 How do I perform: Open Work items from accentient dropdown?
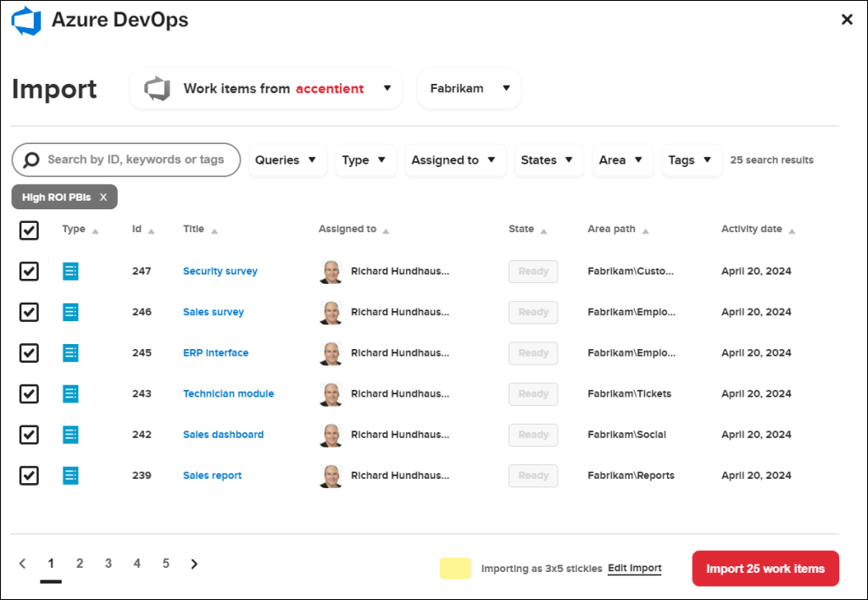point(265,89)
